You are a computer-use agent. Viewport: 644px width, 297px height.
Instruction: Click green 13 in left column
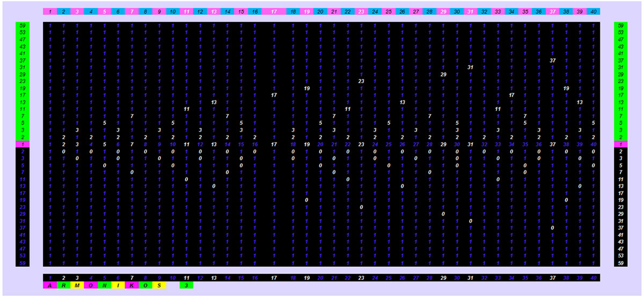(23, 102)
